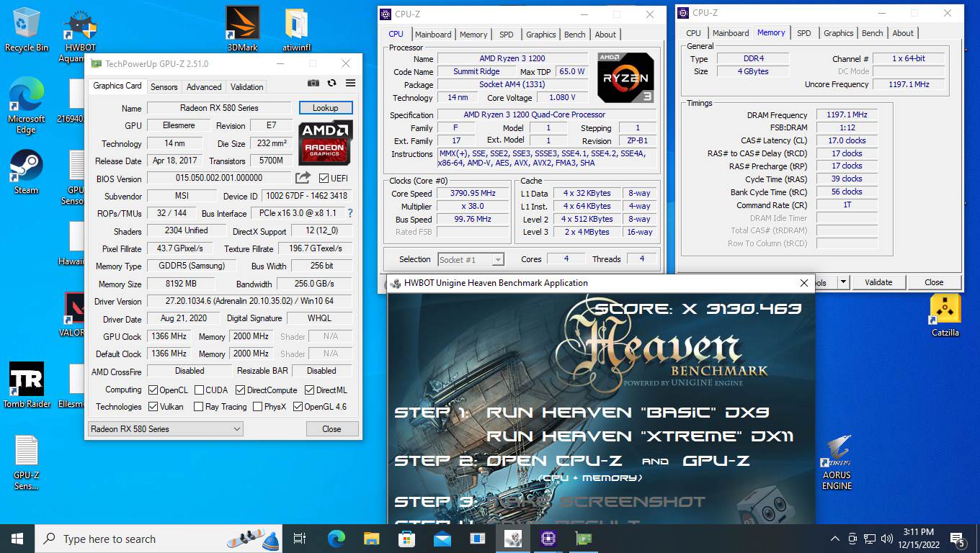The height and width of the screenshot is (553, 980).
Task: Open Bench tab in CPU-Z Processor window
Action: 574,34
